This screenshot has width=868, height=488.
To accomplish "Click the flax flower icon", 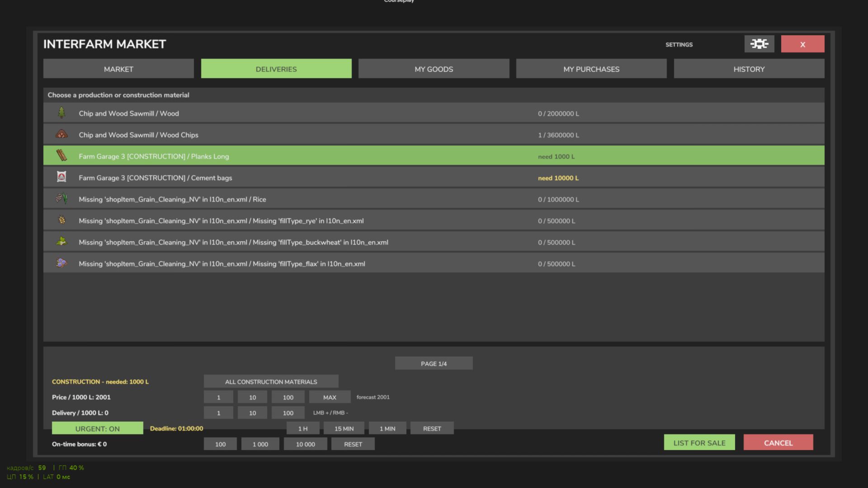I will (x=61, y=263).
